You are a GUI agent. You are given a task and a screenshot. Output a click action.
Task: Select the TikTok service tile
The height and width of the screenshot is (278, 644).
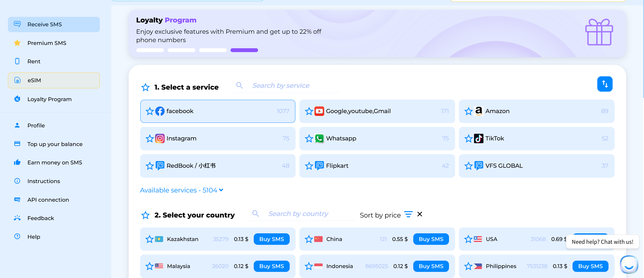tap(537, 138)
